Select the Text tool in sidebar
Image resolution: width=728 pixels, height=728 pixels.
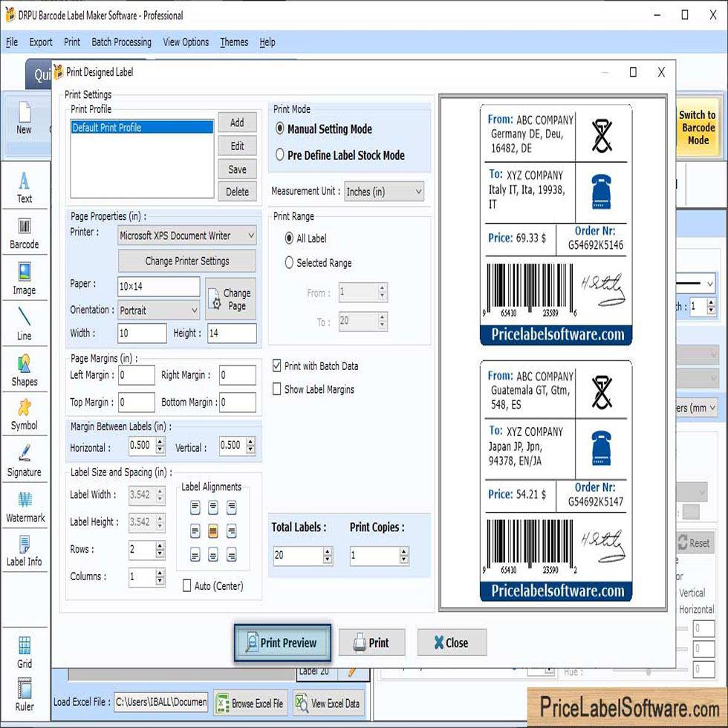(25, 186)
